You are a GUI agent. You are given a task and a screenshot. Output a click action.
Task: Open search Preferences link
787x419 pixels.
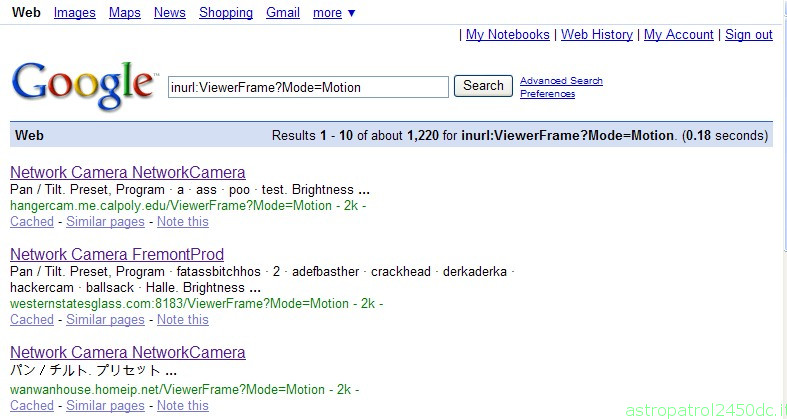click(x=548, y=94)
